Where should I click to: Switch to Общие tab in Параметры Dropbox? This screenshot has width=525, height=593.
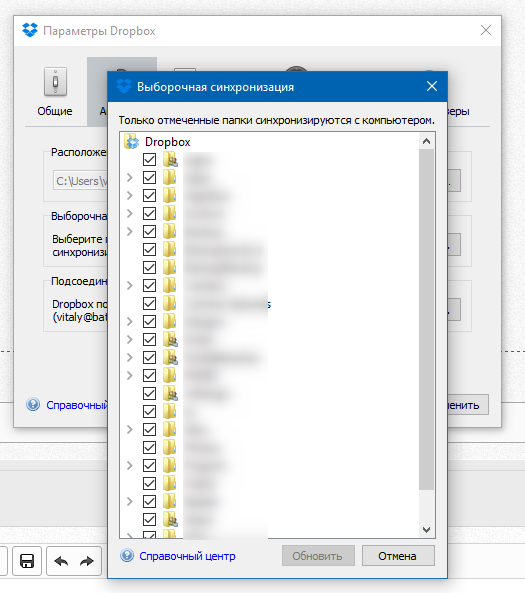55,92
